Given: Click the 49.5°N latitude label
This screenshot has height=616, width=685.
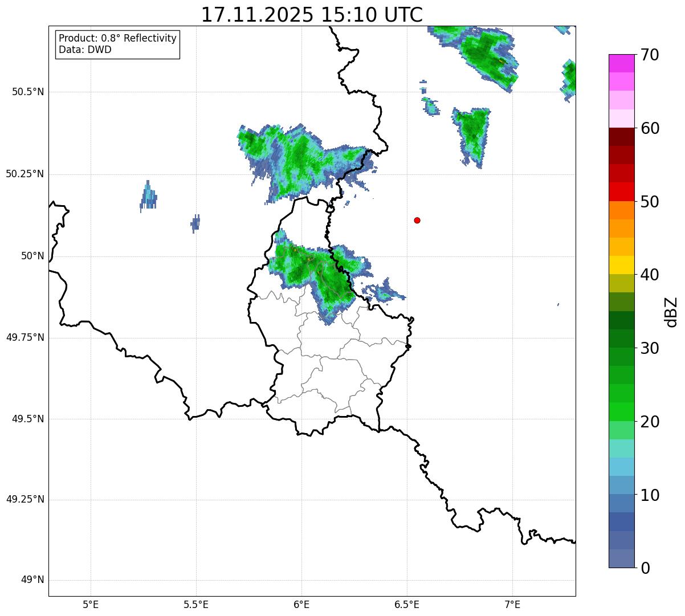Looking at the screenshot, I should tap(28, 419).
